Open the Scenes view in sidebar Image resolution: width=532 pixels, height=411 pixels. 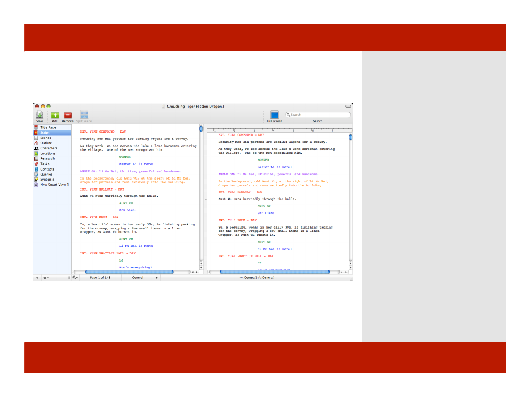[52, 138]
